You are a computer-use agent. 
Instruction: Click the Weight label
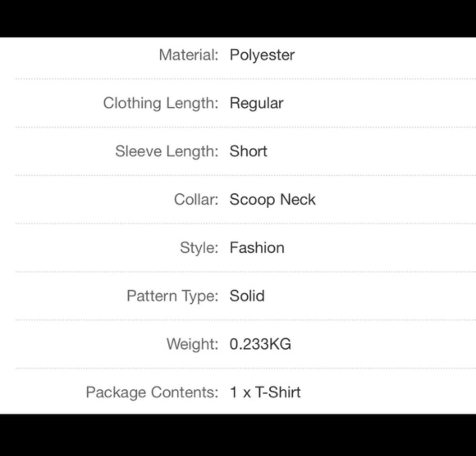[x=192, y=344]
